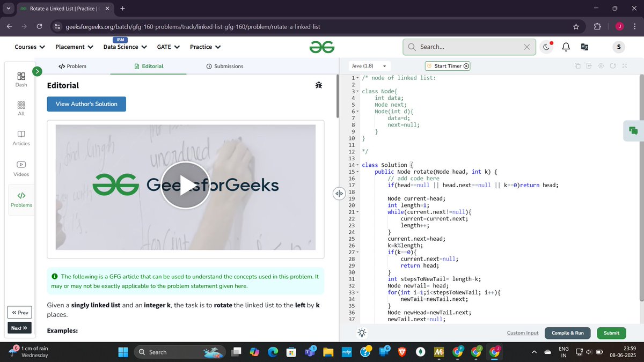Open the S profile avatar menu
The height and width of the screenshot is (362, 644).
pos(619,47)
